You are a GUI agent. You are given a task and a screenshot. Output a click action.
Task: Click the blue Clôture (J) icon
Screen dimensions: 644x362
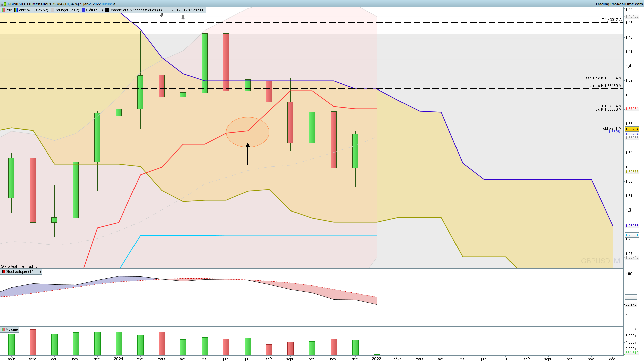(x=84, y=10)
